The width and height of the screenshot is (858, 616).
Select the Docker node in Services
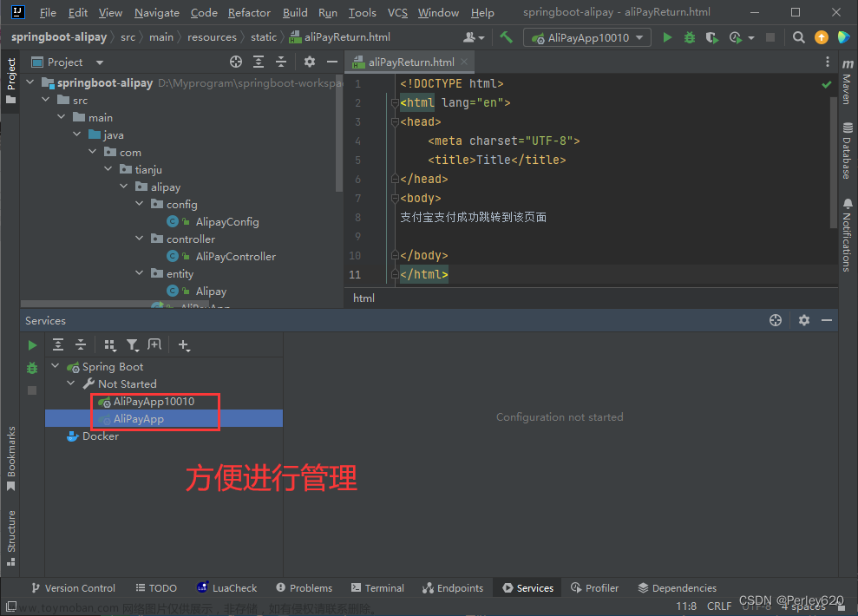click(x=101, y=436)
